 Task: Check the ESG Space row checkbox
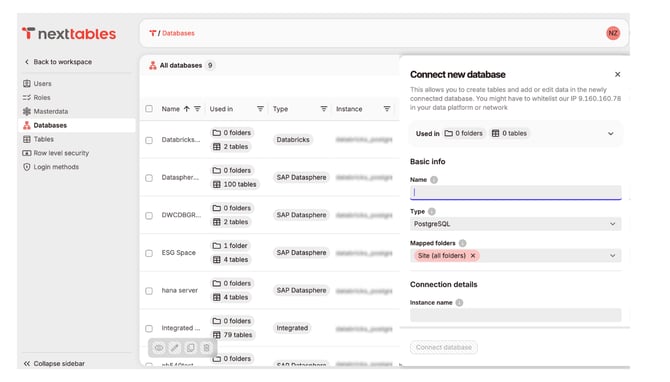pos(149,253)
